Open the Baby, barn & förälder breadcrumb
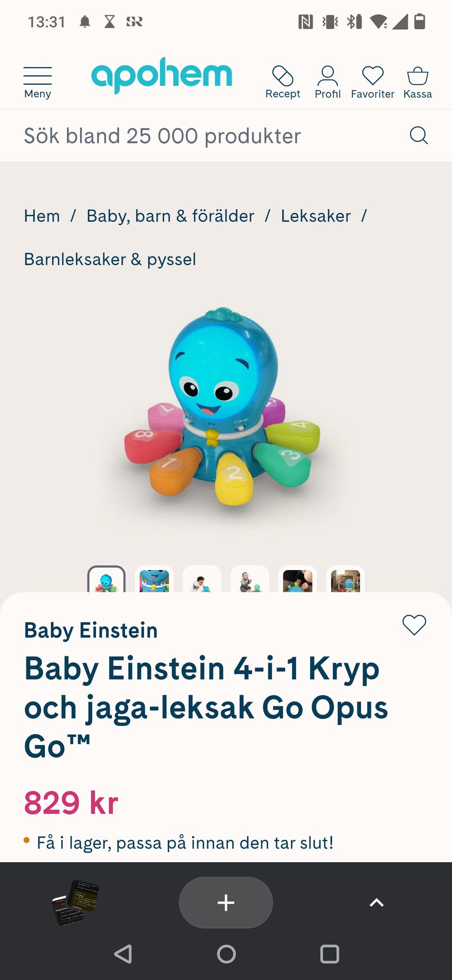 click(x=170, y=216)
